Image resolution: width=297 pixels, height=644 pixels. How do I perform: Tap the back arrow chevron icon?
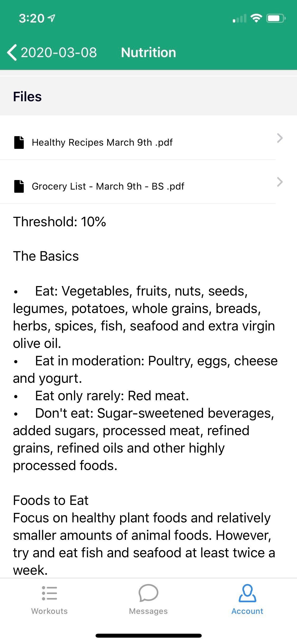pyautogui.click(x=12, y=52)
